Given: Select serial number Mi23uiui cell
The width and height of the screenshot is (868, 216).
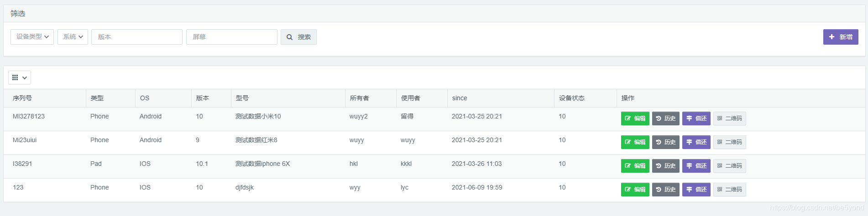Looking at the screenshot, I should pyautogui.click(x=25, y=140).
